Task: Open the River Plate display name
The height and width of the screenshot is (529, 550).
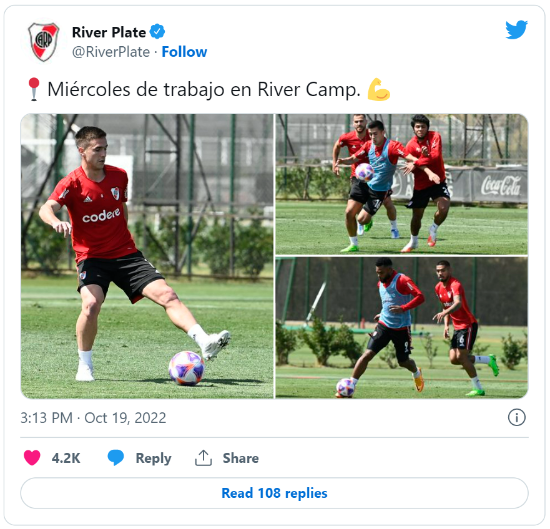Action: click(x=109, y=32)
